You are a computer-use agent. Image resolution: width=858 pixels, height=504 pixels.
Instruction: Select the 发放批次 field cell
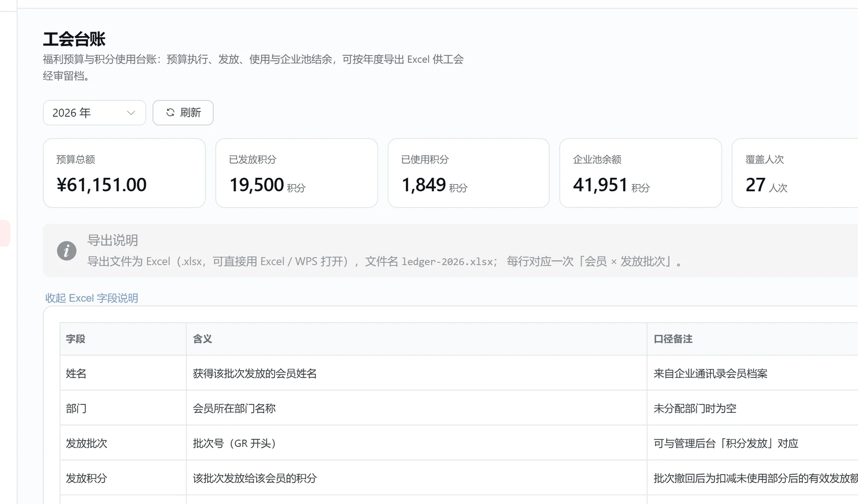click(x=123, y=443)
